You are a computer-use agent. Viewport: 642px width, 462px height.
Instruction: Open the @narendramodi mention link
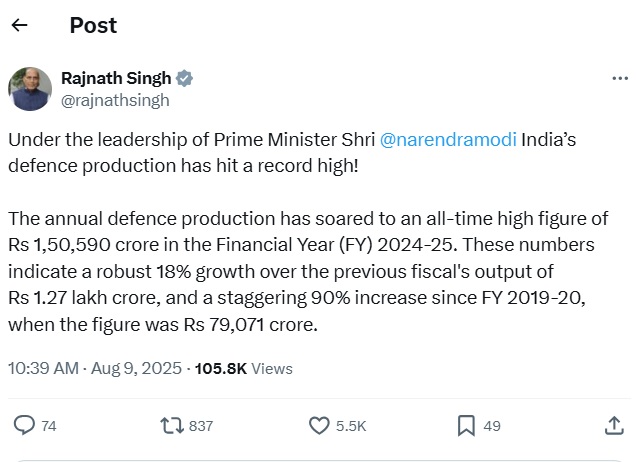(x=448, y=140)
